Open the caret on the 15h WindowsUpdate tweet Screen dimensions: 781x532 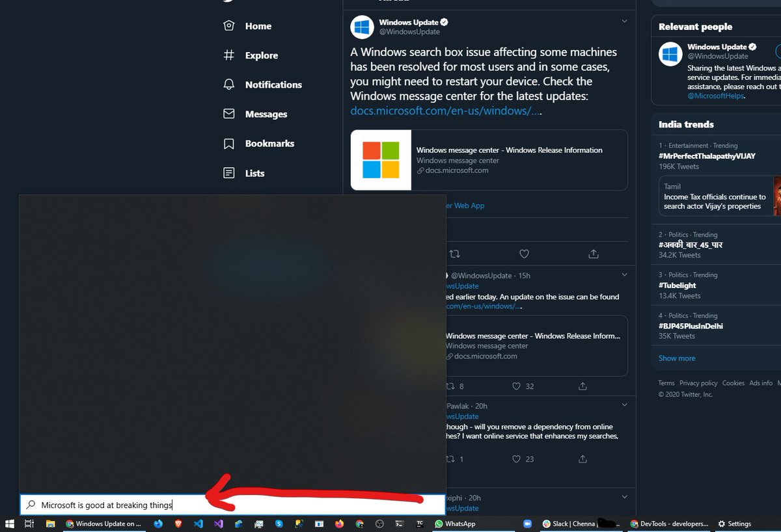(x=624, y=275)
